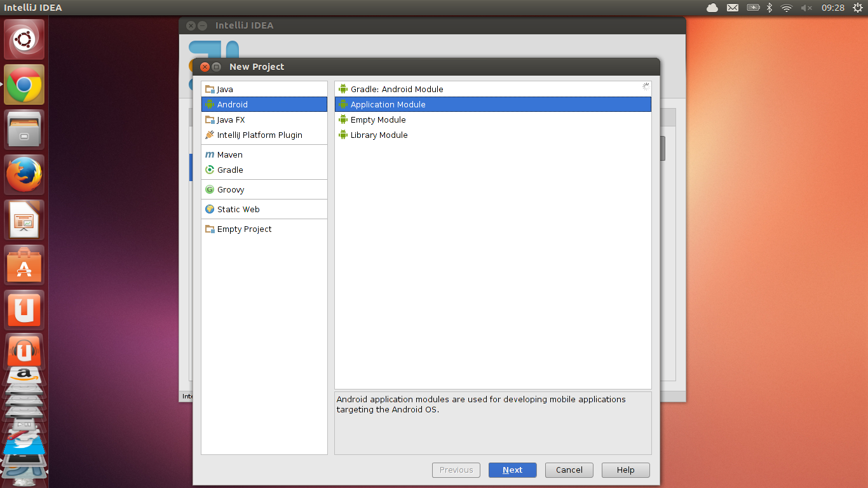Open the clock showing 09:28
Screen dimensions: 868x488
(x=832, y=8)
